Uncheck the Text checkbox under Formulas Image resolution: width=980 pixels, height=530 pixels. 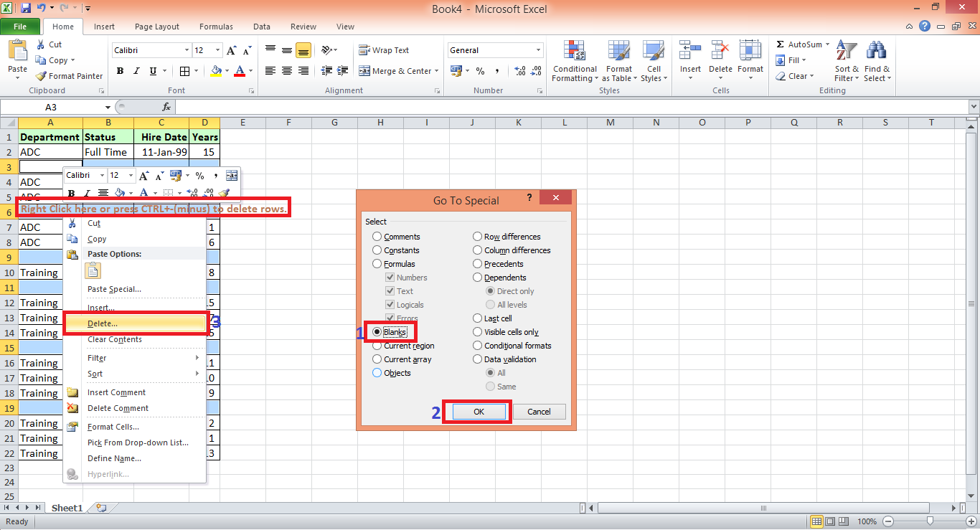pyautogui.click(x=390, y=290)
